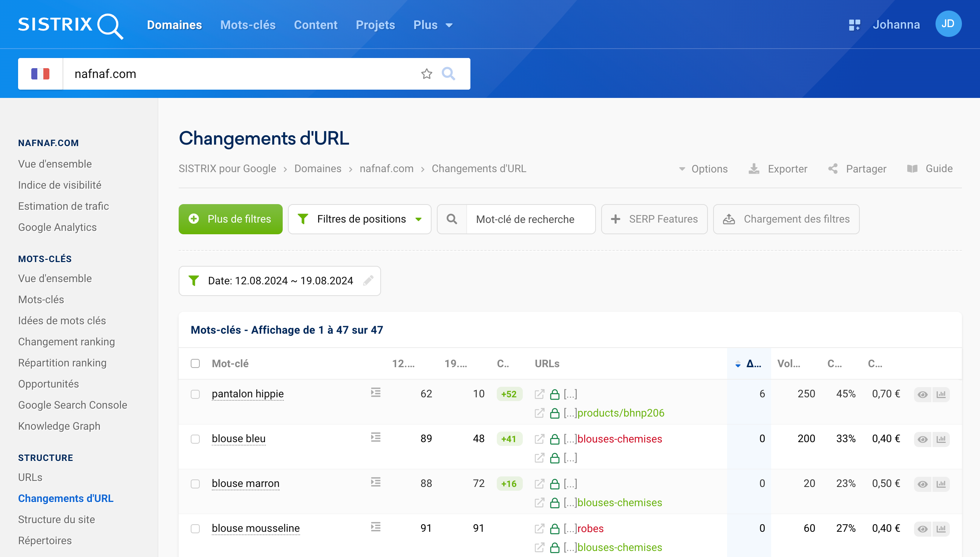Open the JD user avatar

[948, 24]
